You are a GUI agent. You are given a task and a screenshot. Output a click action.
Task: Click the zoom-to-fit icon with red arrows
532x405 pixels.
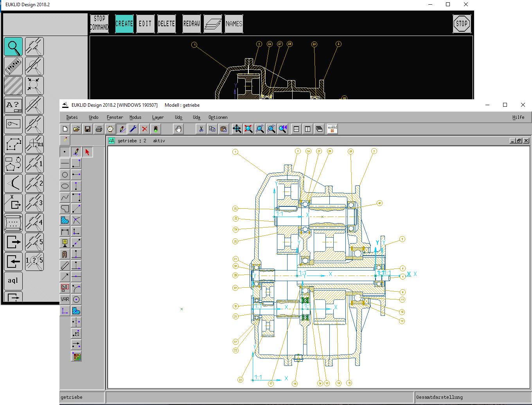coord(248,129)
